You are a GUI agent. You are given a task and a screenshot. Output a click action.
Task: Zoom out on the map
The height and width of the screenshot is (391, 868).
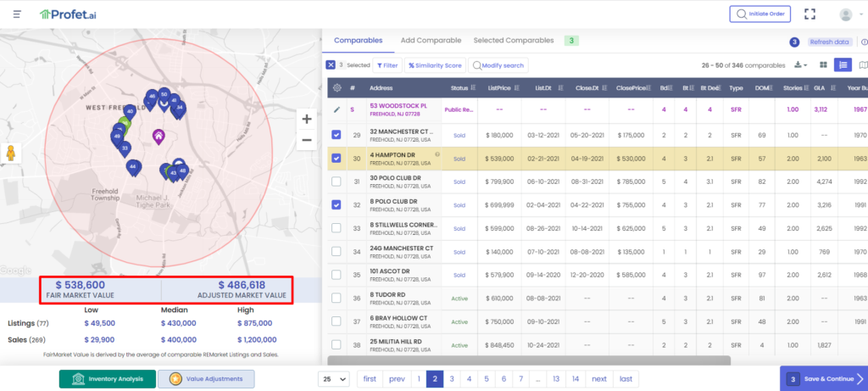[307, 140]
